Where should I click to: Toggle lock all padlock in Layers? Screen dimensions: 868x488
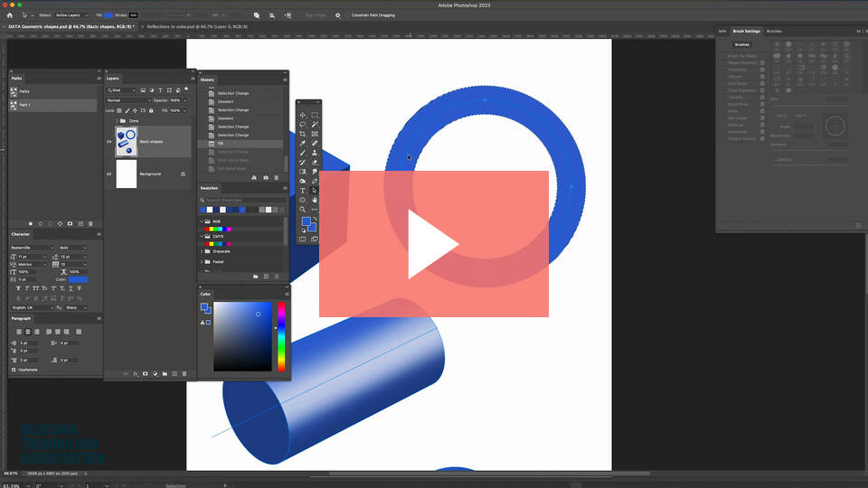tap(151, 110)
